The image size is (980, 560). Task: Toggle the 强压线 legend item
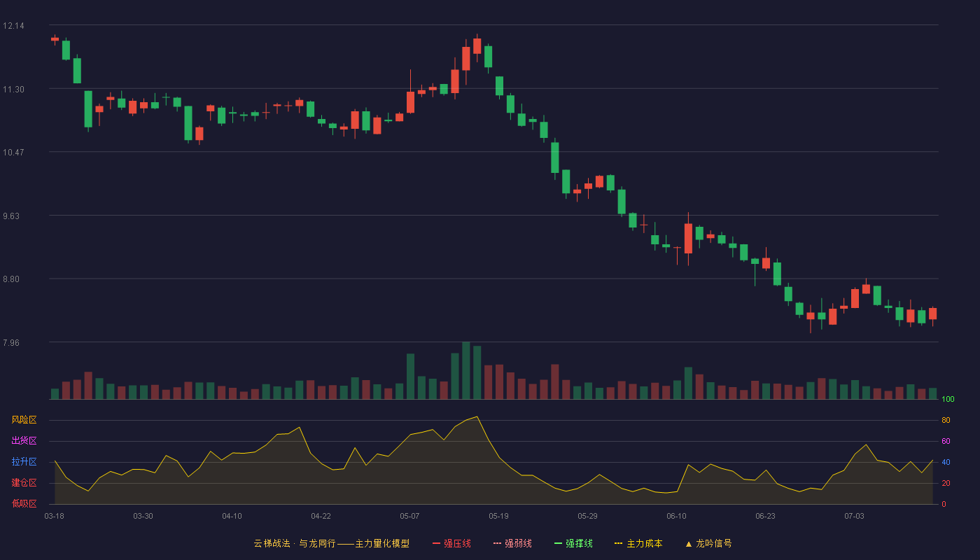pyautogui.click(x=451, y=543)
